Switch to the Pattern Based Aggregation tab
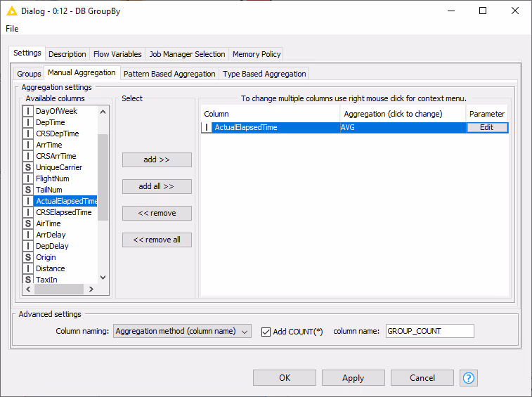This screenshot has height=397, width=532. (169, 74)
